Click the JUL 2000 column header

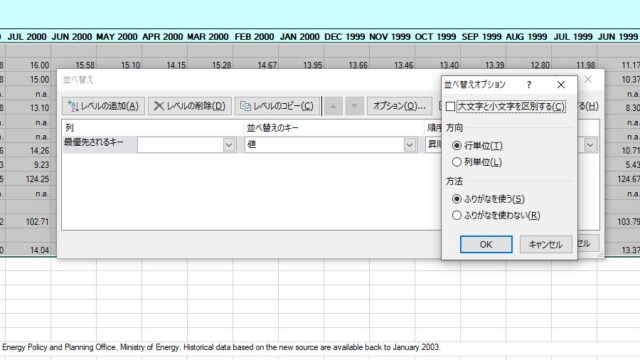pyautogui.click(x=27, y=37)
